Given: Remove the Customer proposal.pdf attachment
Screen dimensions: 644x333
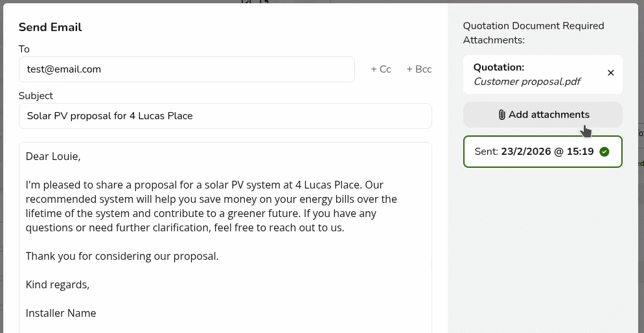Looking at the screenshot, I should pos(610,73).
